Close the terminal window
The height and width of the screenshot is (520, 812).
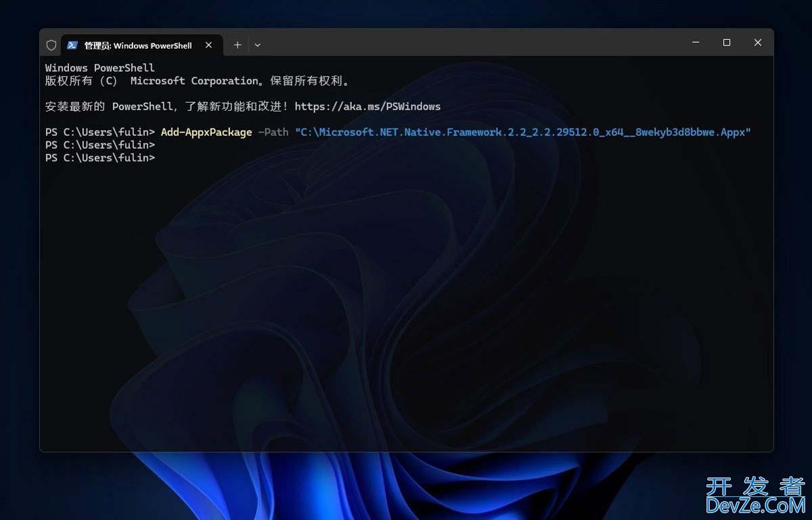pyautogui.click(x=758, y=43)
